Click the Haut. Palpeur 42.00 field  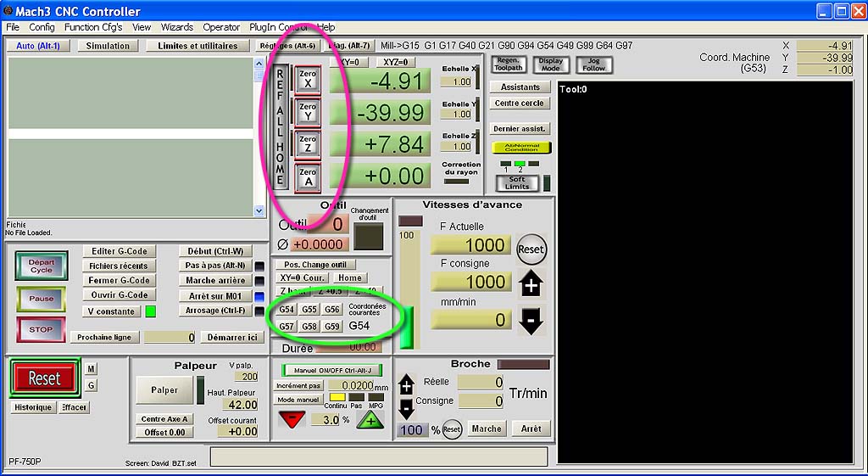click(240, 405)
